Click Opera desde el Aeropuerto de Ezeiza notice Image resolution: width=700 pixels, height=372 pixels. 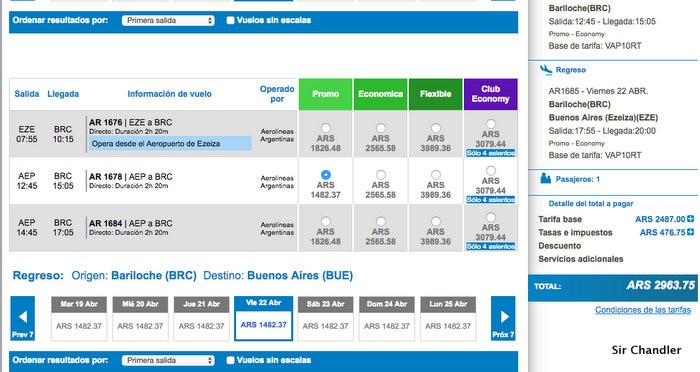170,143
